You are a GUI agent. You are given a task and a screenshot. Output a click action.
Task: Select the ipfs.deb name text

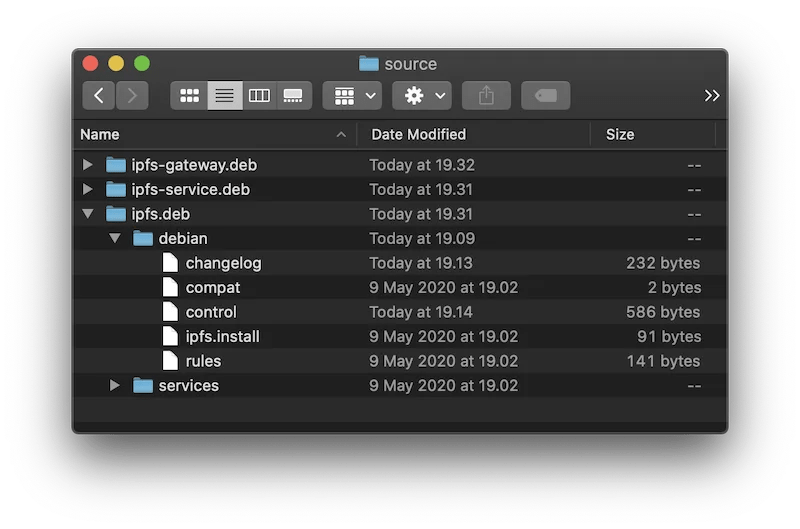click(x=161, y=214)
